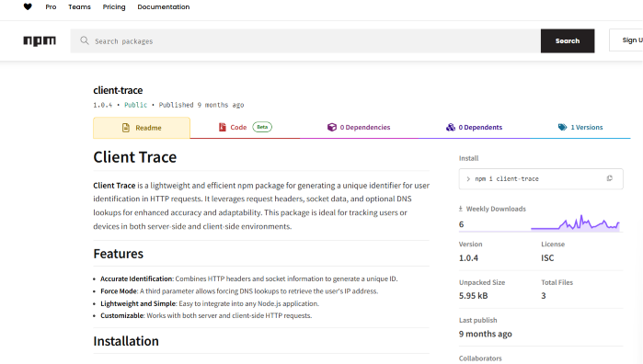The image size is (643, 364).
Task: Click the Versions tags icon
Action: click(x=562, y=127)
